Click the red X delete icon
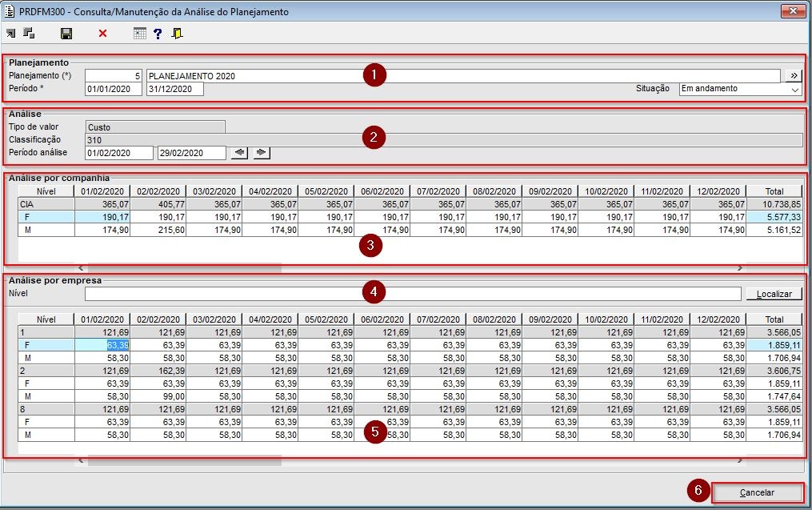The height and width of the screenshot is (510, 812). [x=102, y=34]
